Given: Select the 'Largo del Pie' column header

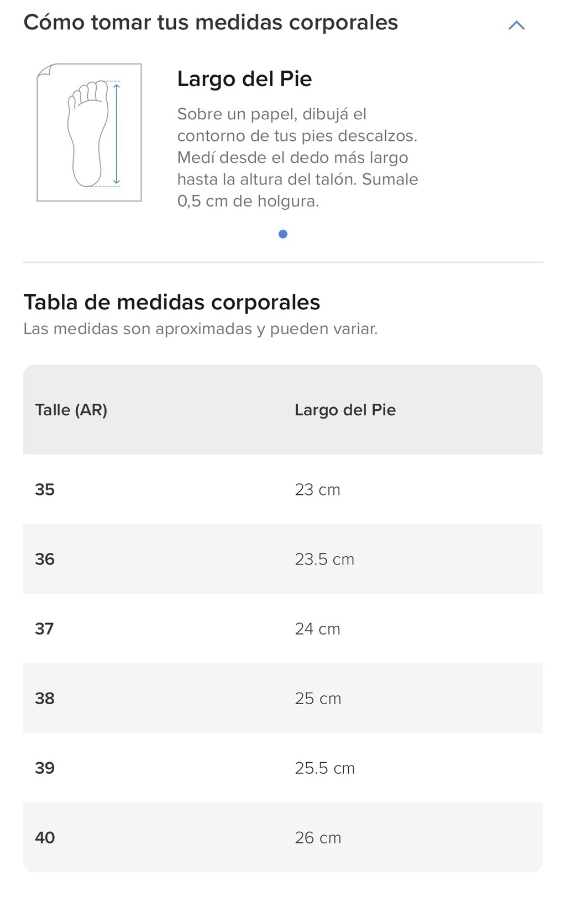Looking at the screenshot, I should pyautogui.click(x=345, y=410).
